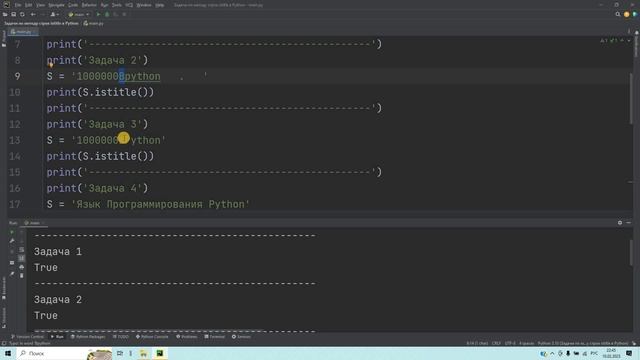640x360 pixels.
Task: Click 'Задача 1' text in Run output
Action: pos(58,252)
